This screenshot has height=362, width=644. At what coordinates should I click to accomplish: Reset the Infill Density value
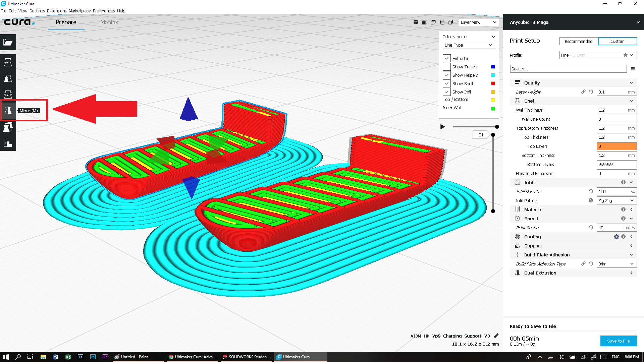tap(591, 191)
